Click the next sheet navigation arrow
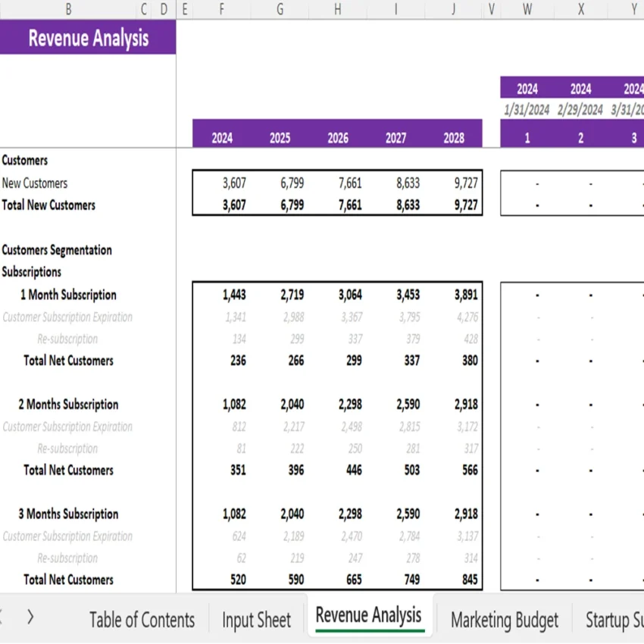The height and width of the screenshot is (644, 644). point(30,617)
